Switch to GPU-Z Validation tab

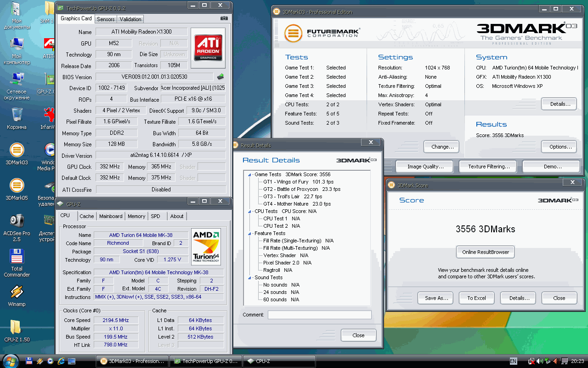point(130,19)
